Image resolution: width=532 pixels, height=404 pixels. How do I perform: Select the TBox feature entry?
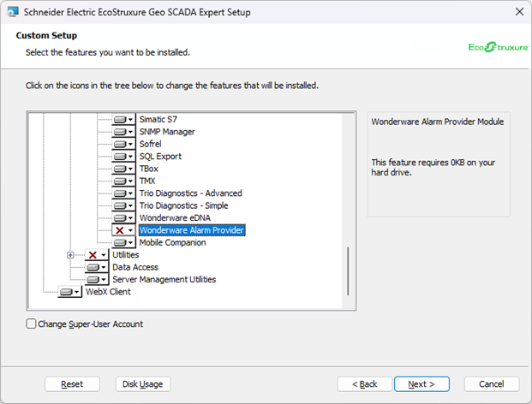149,169
